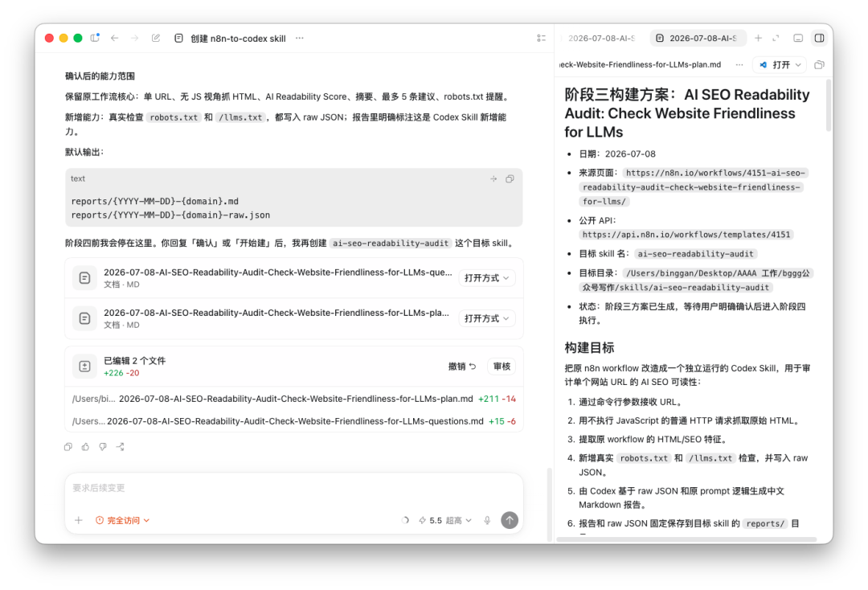Viewport: 868px width, 590px height.
Task: Click the 确认后的能力范围 heading
Action: click(x=100, y=76)
